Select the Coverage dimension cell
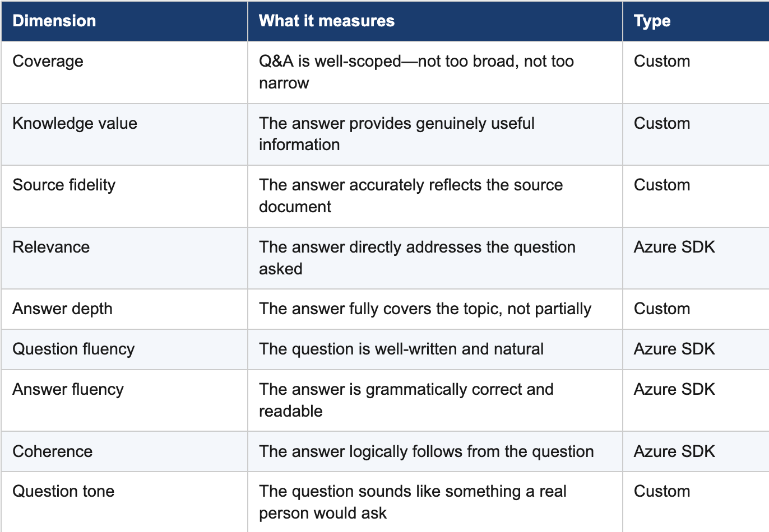The height and width of the screenshot is (532, 769). [x=48, y=62]
